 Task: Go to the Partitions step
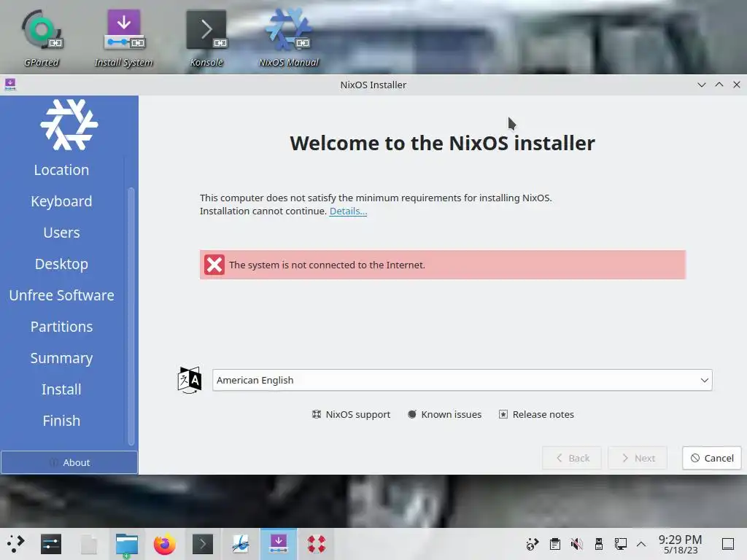(x=61, y=327)
